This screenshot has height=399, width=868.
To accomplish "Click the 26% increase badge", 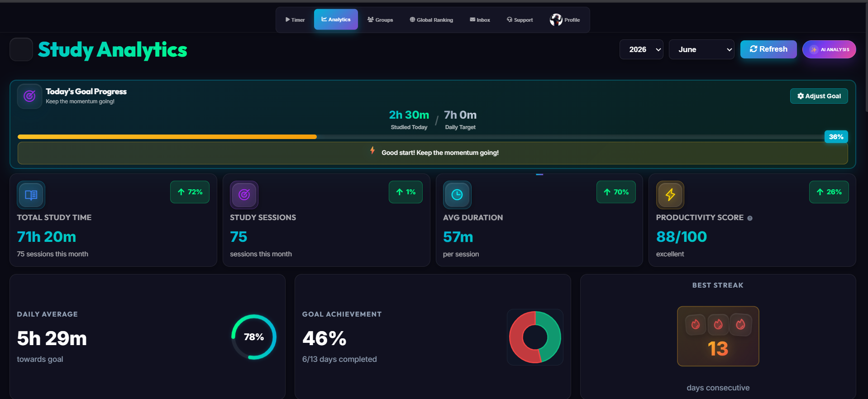I will coord(829,192).
